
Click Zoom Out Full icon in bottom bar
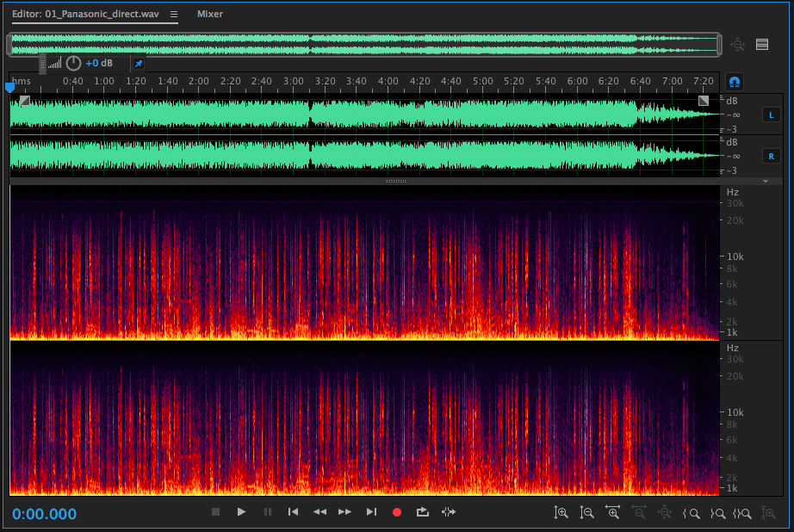[665, 513]
